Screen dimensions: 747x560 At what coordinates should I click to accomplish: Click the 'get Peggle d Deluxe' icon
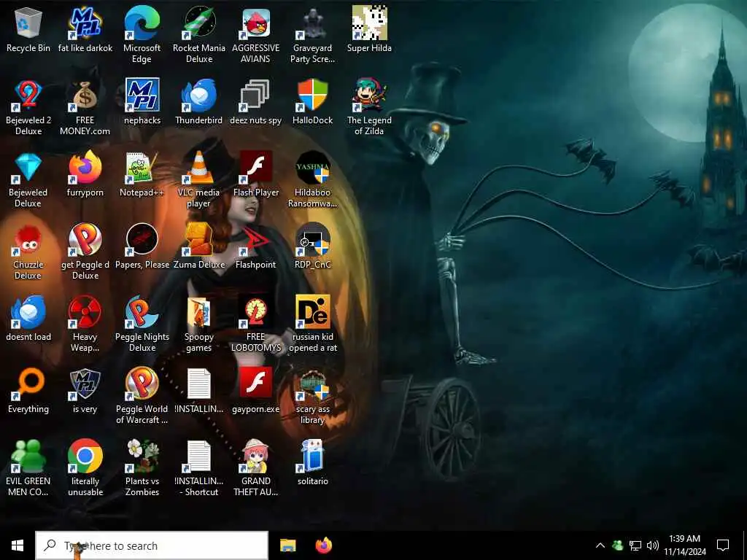(85, 240)
